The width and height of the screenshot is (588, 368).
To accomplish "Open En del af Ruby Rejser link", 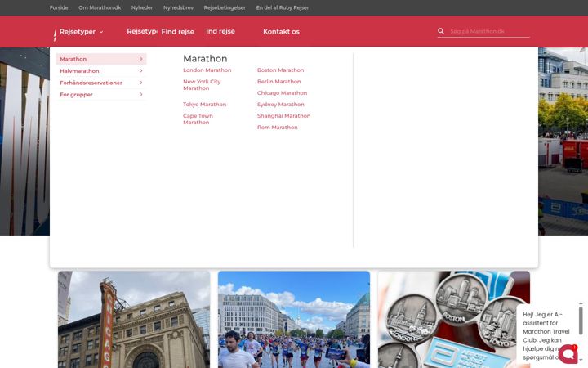I will 283,7.
